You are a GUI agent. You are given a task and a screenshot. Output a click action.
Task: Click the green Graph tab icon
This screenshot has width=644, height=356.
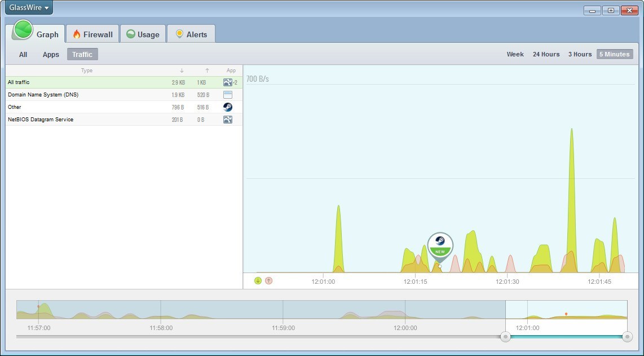point(21,30)
